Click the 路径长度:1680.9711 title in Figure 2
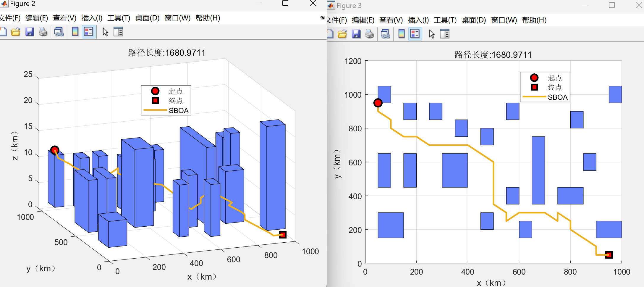 click(167, 52)
